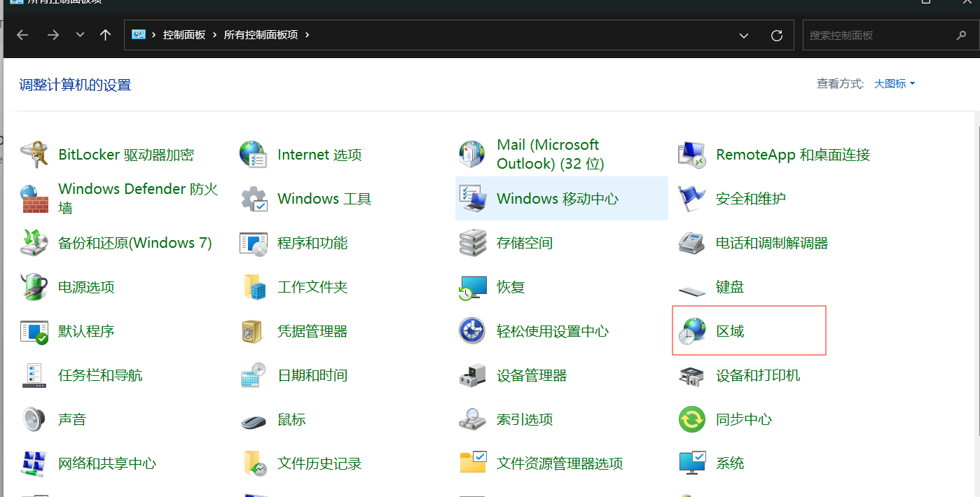Open the 恢复 monitor icon

click(472, 287)
